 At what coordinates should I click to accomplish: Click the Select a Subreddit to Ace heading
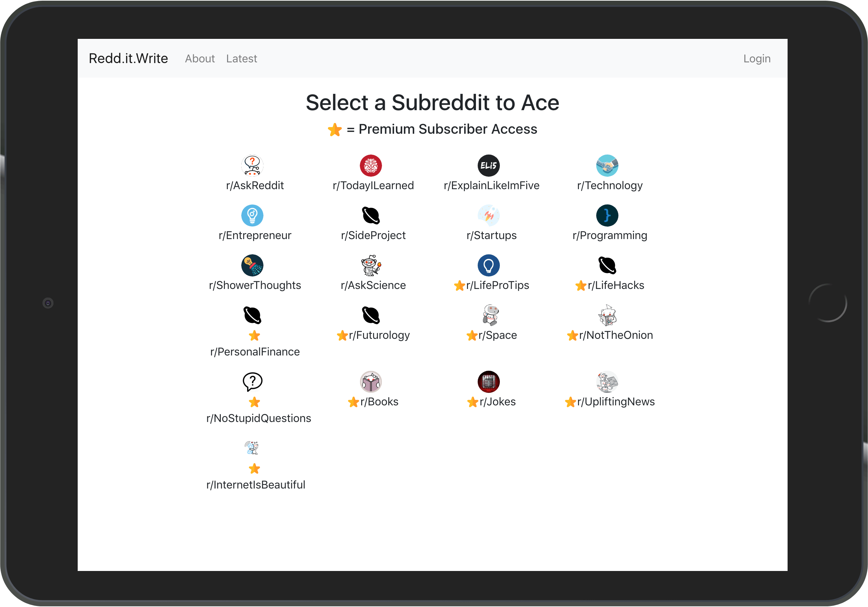[x=433, y=103]
